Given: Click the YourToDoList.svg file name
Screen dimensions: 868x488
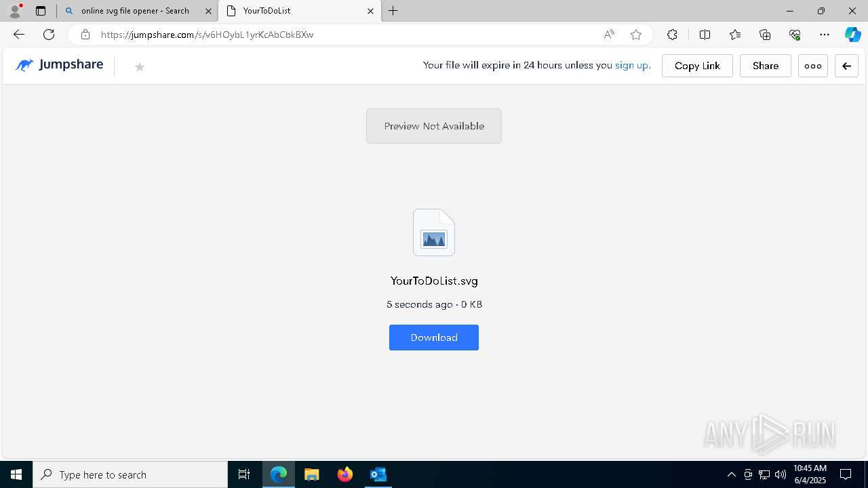Looking at the screenshot, I should pyautogui.click(x=434, y=281).
